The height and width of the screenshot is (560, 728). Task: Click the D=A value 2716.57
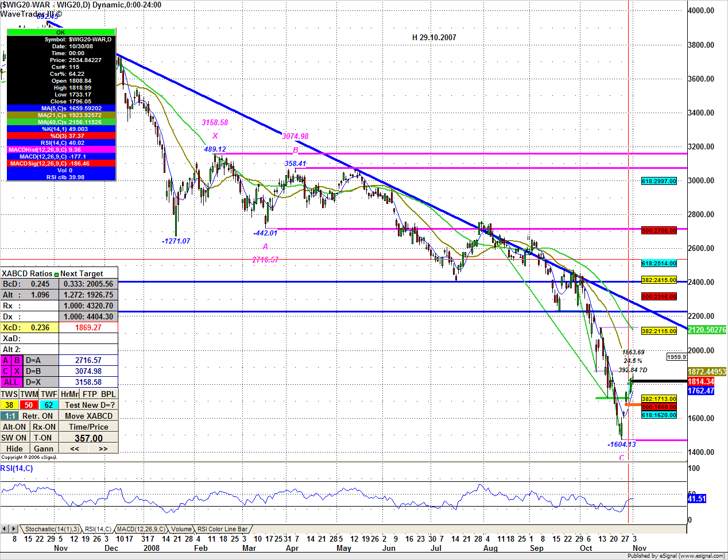coord(88,360)
